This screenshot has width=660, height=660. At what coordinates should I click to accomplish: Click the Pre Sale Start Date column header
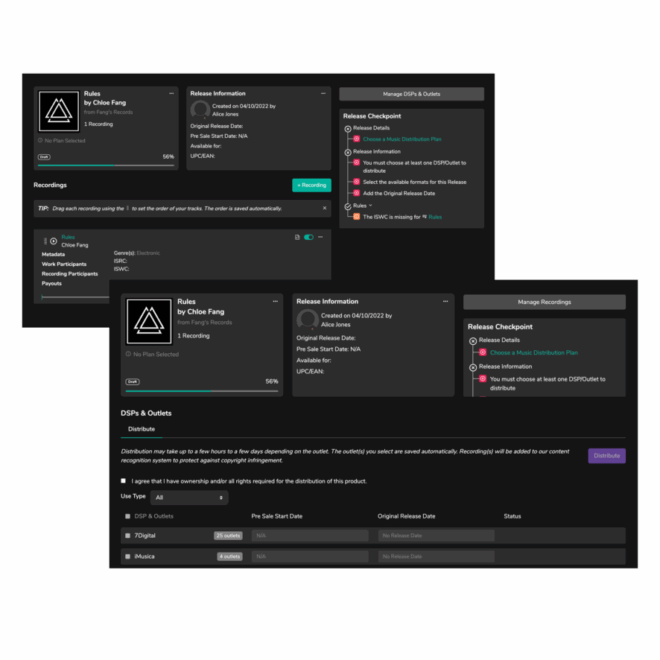tap(277, 516)
